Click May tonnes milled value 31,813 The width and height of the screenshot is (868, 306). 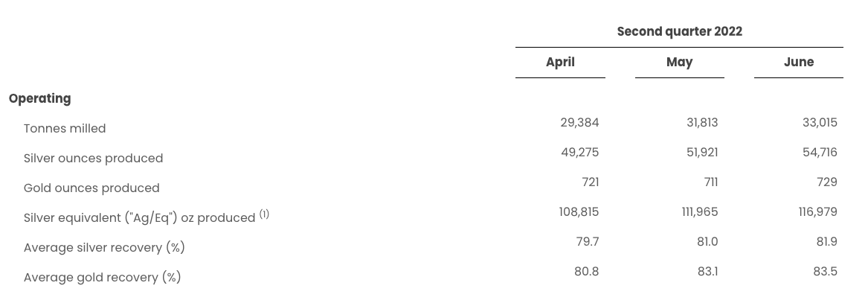pos(702,123)
